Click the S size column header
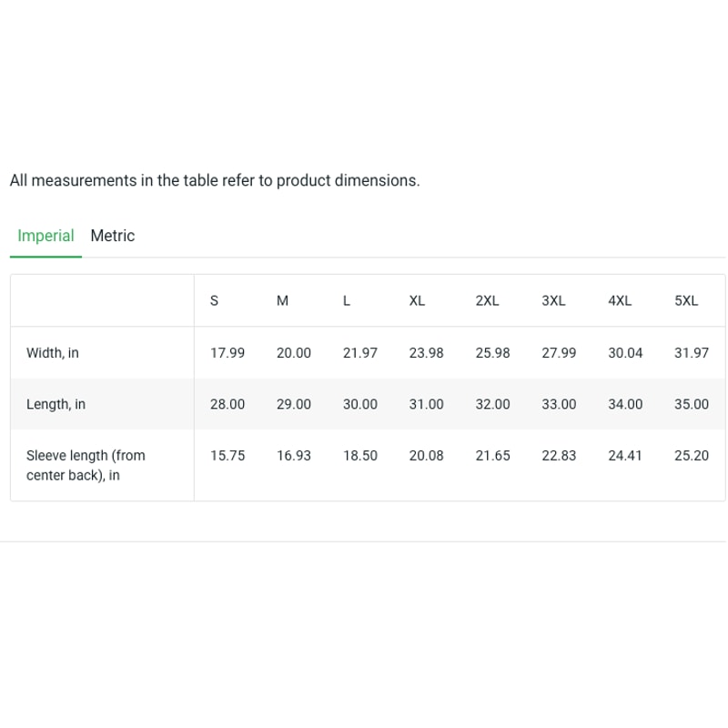This screenshot has height=728, width=728. (x=214, y=301)
